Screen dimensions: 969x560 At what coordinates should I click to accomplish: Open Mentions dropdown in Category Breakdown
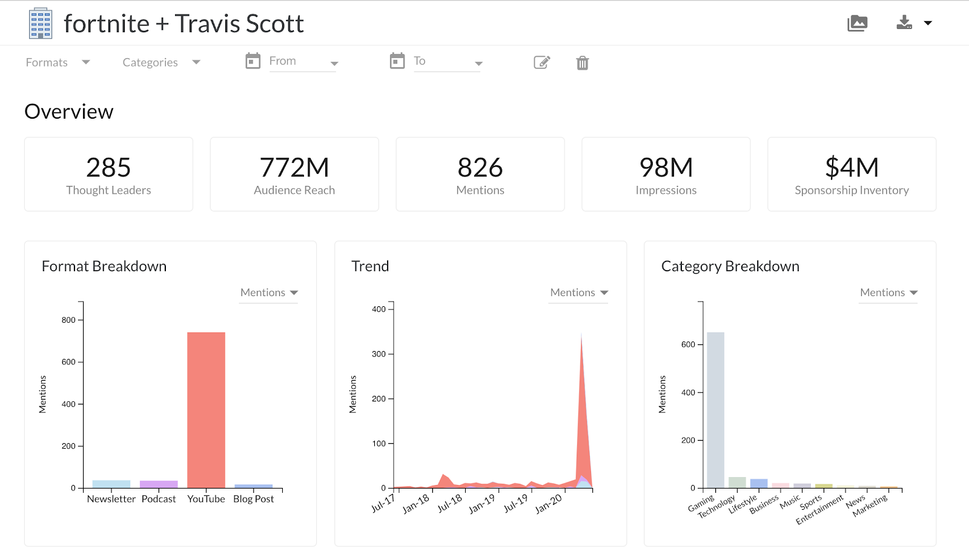click(888, 293)
